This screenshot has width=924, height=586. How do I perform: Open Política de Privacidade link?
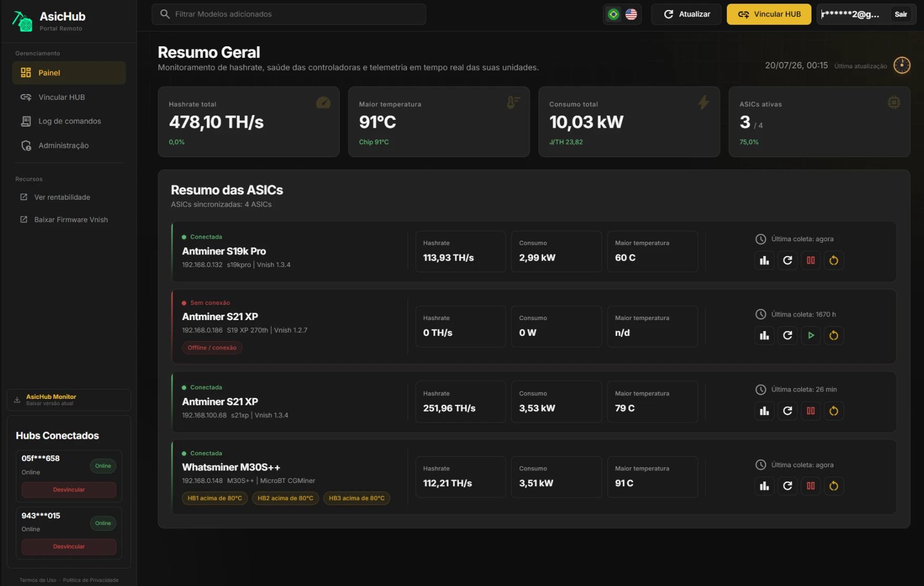pos(91,580)
